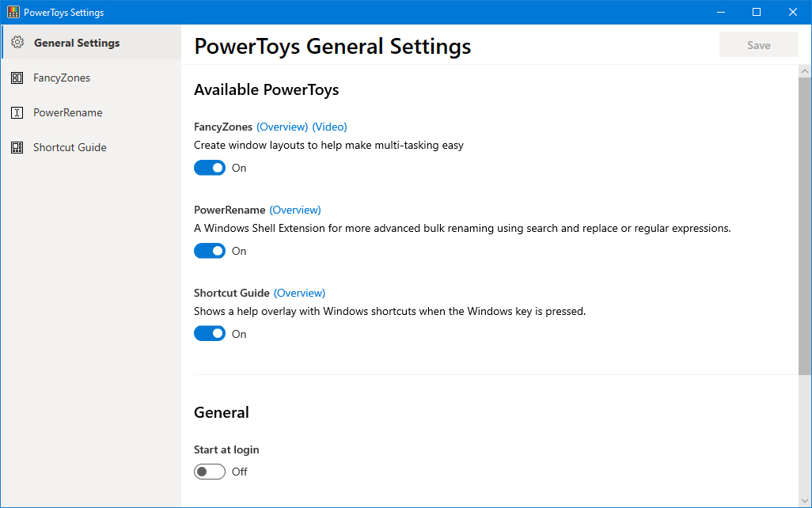Go to the PowerRename sidebar tab
This screenshot has width=812, height=508.
coord(91,112)
